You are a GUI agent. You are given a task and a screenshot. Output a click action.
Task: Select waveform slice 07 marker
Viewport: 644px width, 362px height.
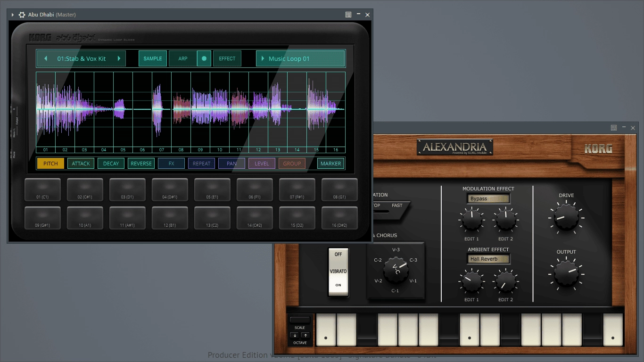tap(162, 150)
